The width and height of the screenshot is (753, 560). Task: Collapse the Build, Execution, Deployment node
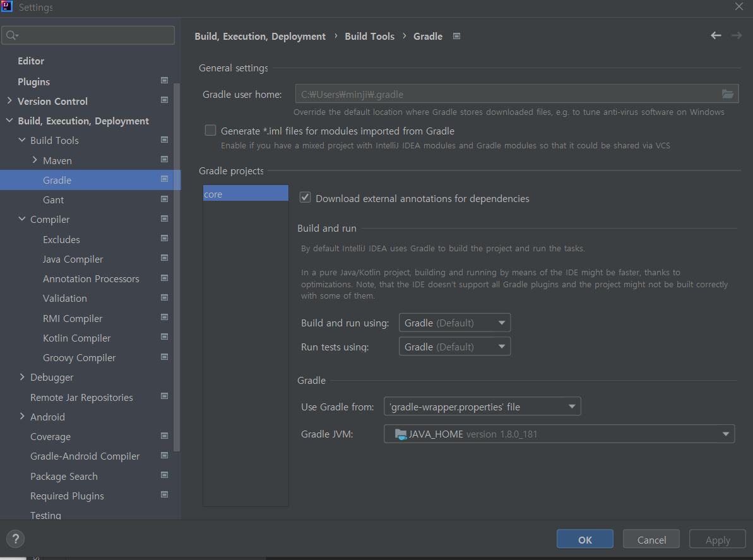pos(9,121)
